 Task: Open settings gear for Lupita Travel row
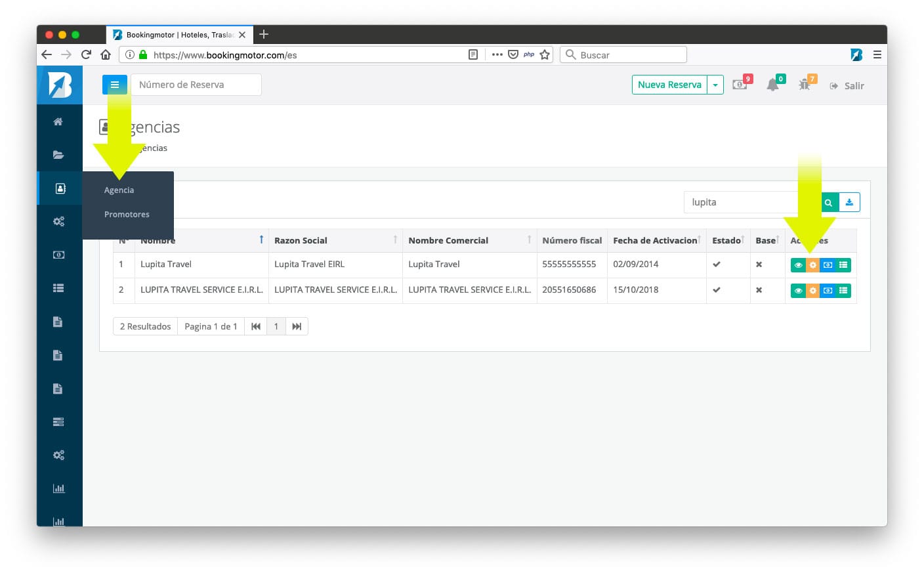tap(813, 265)
